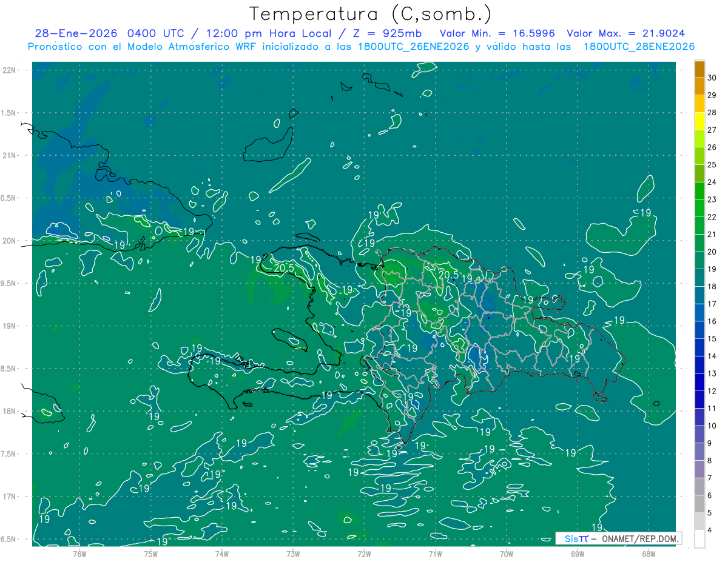Viewport: 728px width, 562px height.
Task: Select the "28-Ene-2026" date text
Action: [x=77, y=33]
